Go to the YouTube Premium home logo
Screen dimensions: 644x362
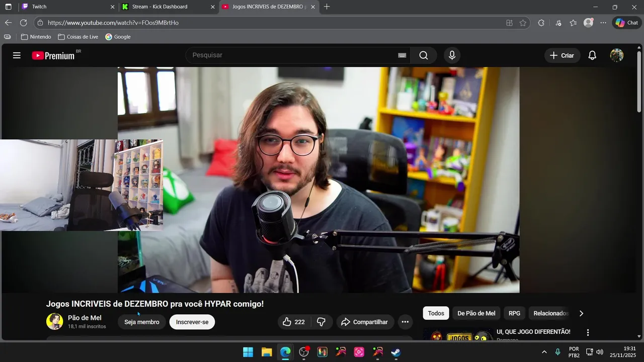53,55
